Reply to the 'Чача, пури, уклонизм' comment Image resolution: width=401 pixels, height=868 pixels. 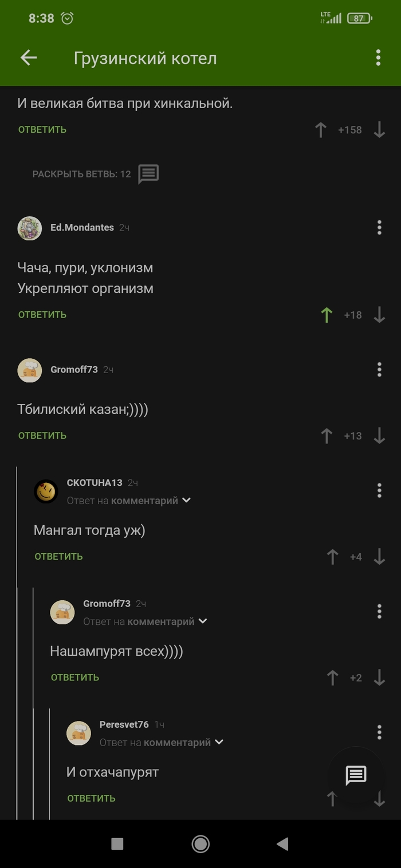tap(42, 315)
